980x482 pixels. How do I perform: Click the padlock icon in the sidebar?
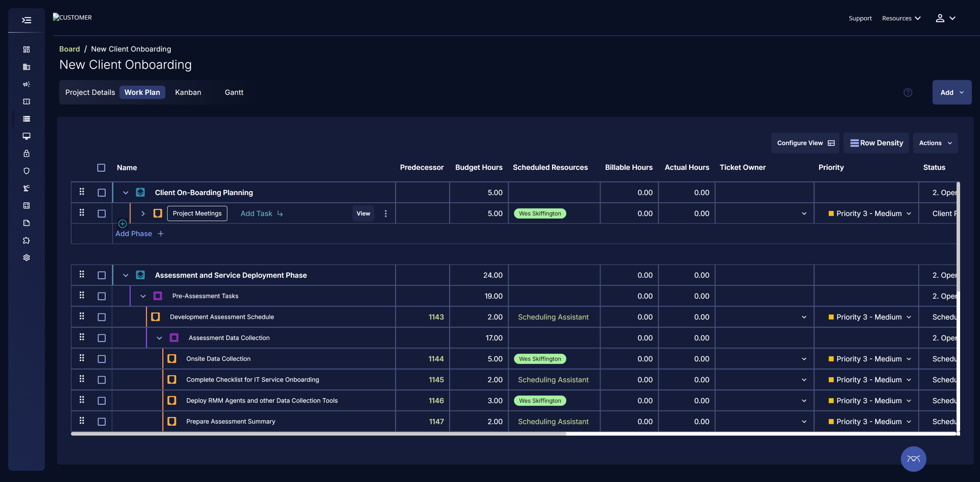pyautogui.click(x=26, y=153)
